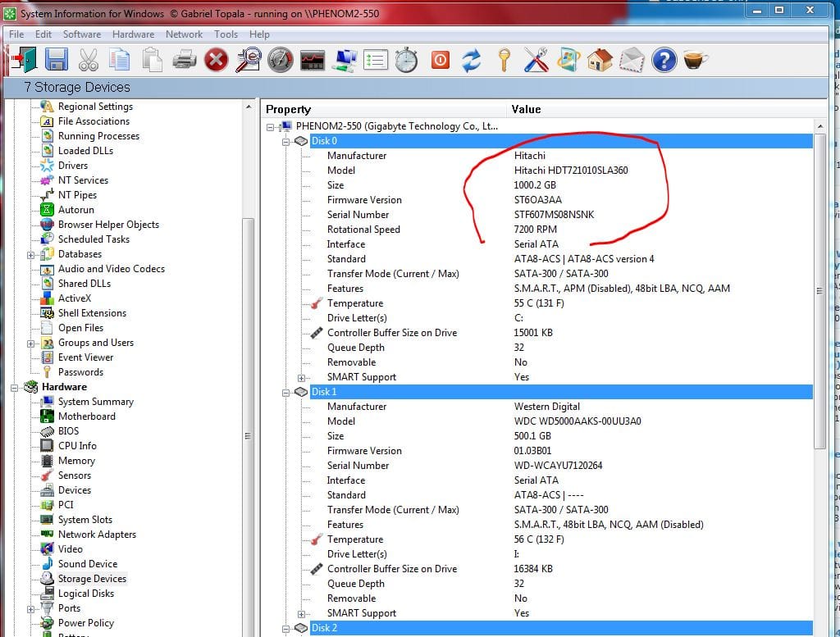The height and width of the screenshot is (637, 840).
Task: Click the orange power shutdown icon
Action: [x=440, y=59]
